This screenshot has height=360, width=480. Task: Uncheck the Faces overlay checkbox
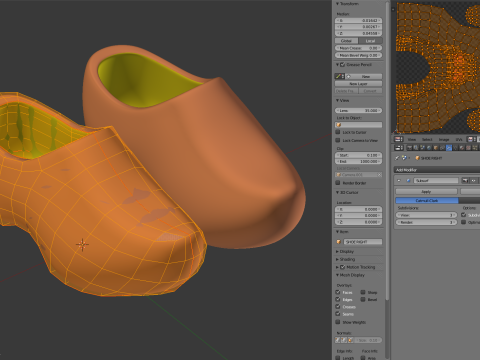coord(338,292)
